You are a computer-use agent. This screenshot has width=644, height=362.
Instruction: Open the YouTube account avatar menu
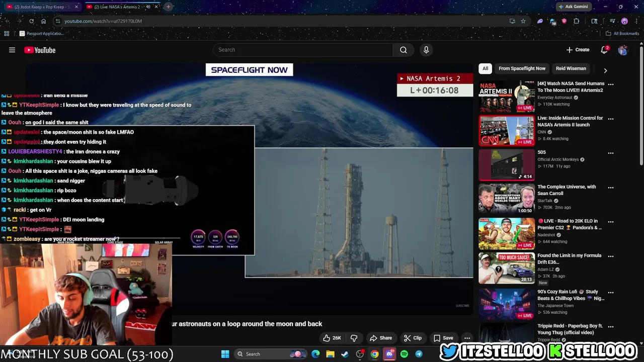click(x=623, y=50)
